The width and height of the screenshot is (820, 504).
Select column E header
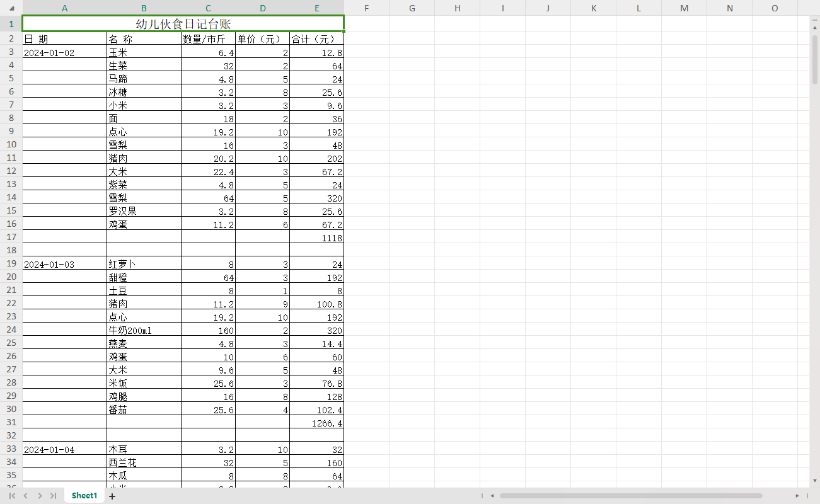(317, 8)
